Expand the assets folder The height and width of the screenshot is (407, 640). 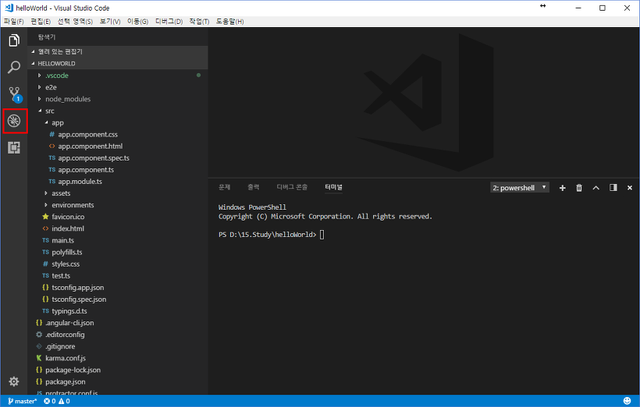point(61,193)
